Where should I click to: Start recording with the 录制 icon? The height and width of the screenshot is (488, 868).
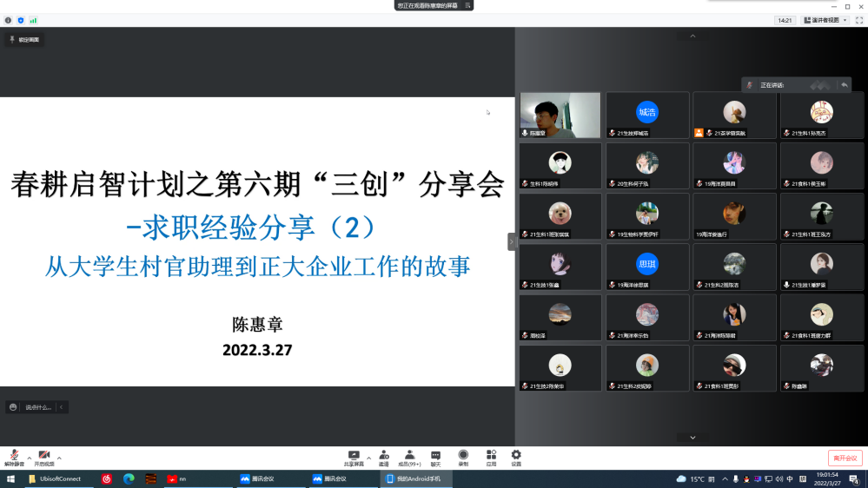click(463, 456)
